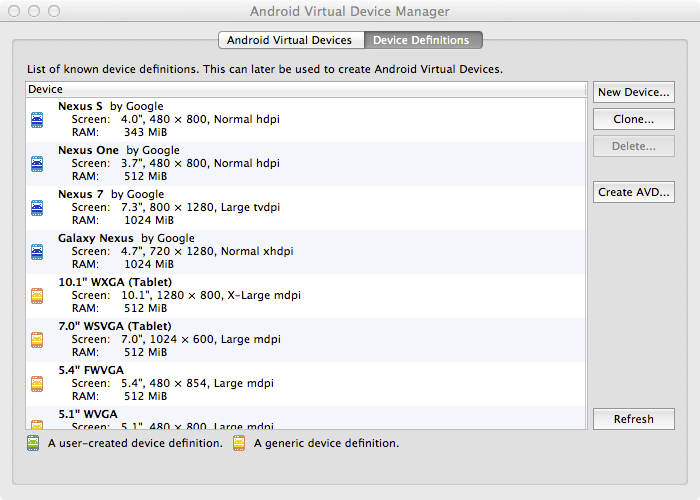This screenshot has height=500, width=700.
Task: Select the 5.1" WVGA entry
Action: tap(306, 417)
